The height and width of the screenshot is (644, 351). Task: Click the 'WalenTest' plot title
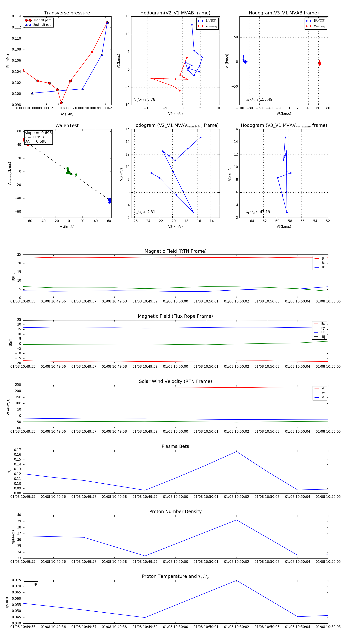coord(67,125)
